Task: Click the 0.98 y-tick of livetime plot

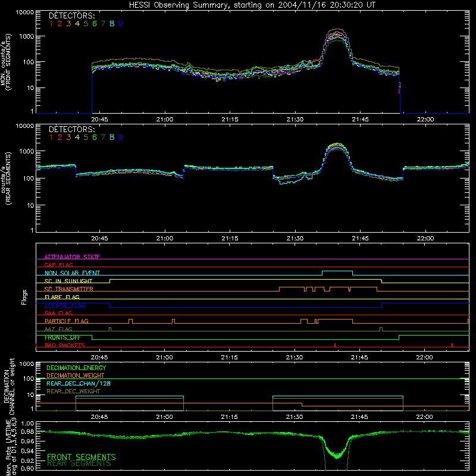Action: click(27, 431)
